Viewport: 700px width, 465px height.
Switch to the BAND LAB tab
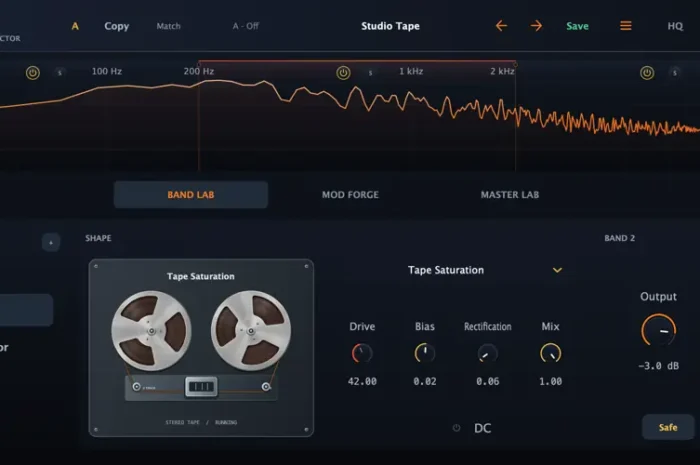tap(191, 195)
